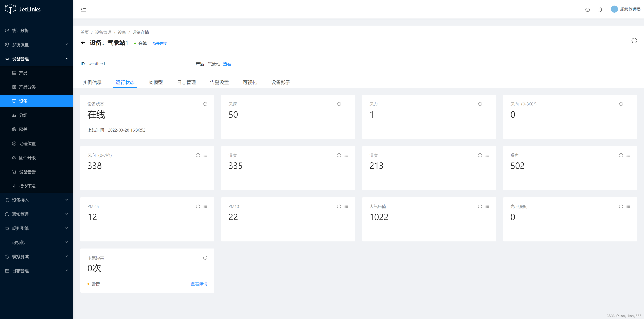Open the history list for 温度 card
Image resolution: width=644 pixels, height=319 pixels.
pyautogui.click(x=487, y=155)
